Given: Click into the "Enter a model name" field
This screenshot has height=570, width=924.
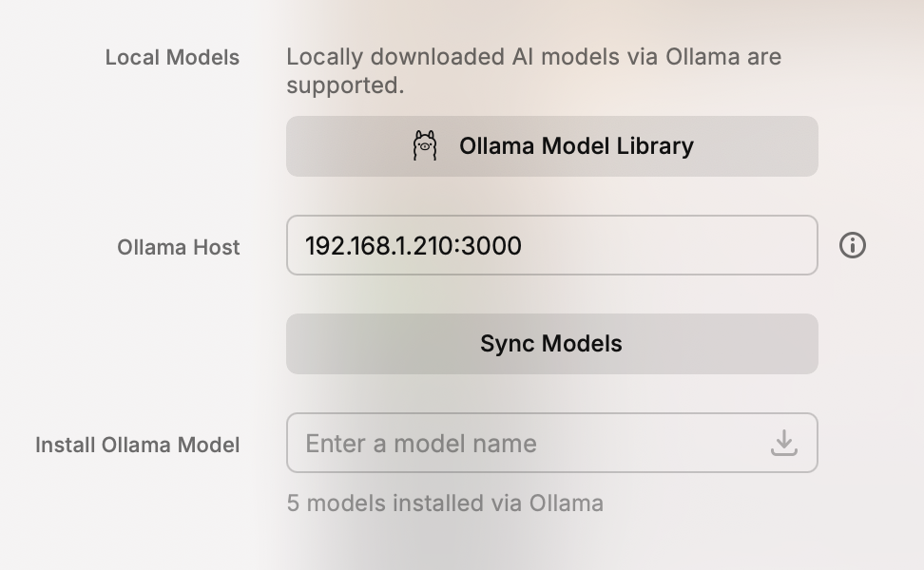Looking at the screenshot, I should click(552, 443).
